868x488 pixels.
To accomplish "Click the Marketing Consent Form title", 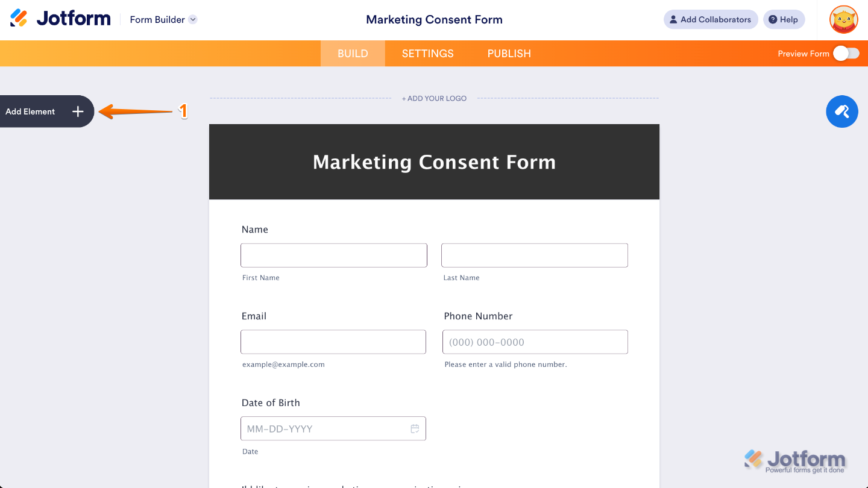I will pyautogui.click(x=434, y=161).
